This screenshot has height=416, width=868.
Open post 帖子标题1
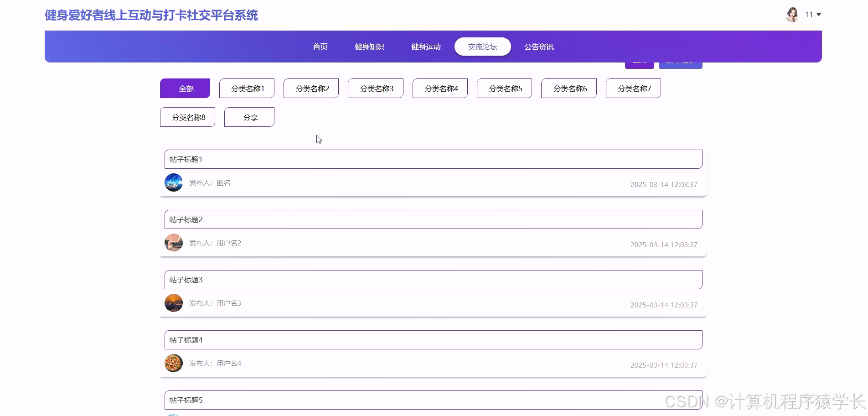pyautogui.click(x=433, y=159)
